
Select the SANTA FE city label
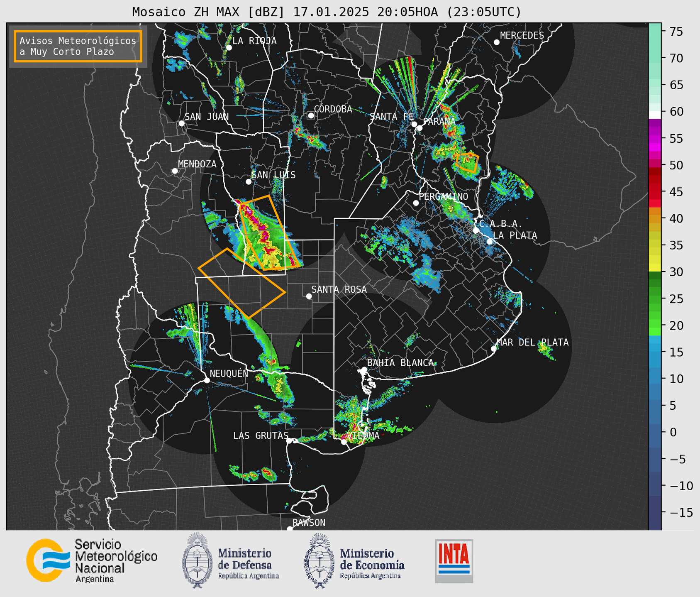point(392,117)
